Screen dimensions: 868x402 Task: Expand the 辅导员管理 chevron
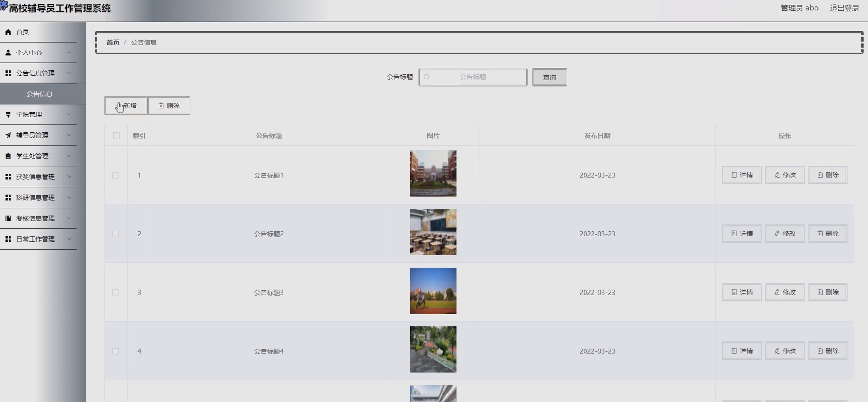click(69, 135)
